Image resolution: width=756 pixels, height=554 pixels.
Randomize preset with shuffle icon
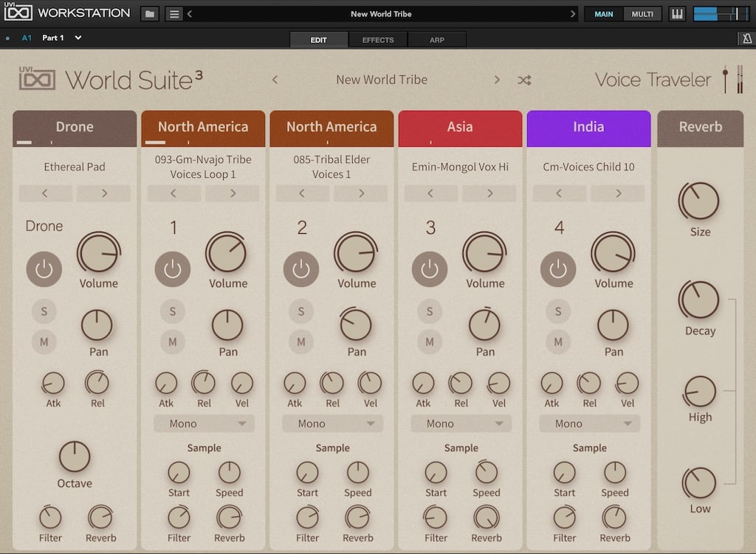click(x=525, y=80)
